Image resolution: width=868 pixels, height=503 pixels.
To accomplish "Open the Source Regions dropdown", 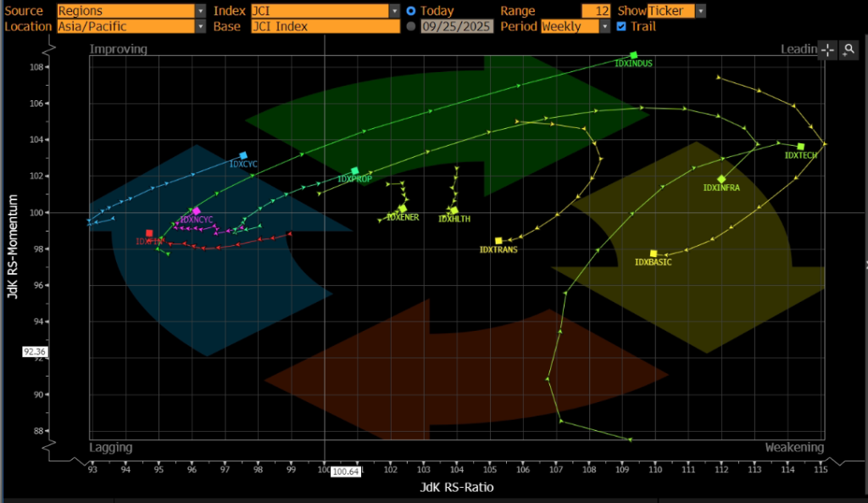I will tap(200, 11).
